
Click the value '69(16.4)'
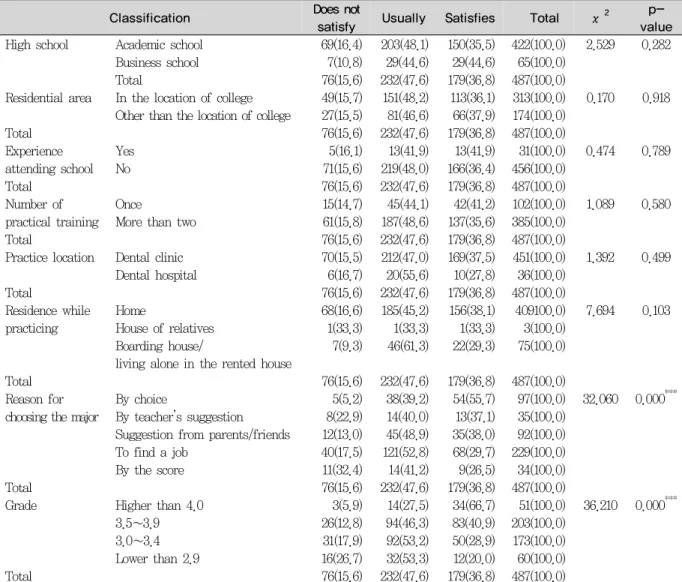(341, 45)
